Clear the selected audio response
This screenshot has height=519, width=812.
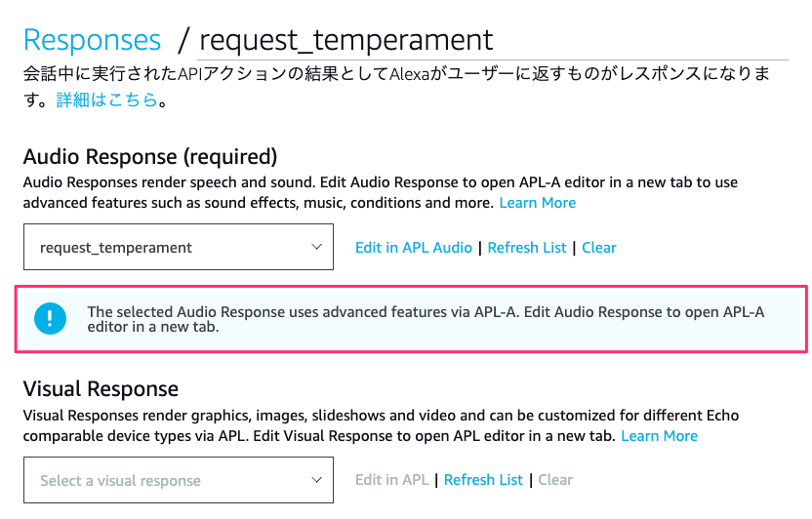click(599, 248)
